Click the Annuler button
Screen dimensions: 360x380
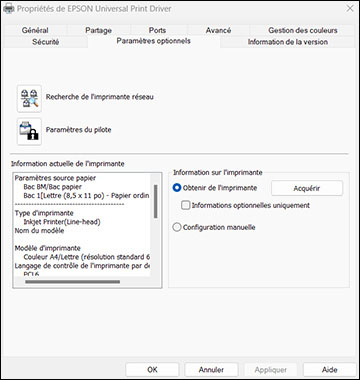point(211,370)
